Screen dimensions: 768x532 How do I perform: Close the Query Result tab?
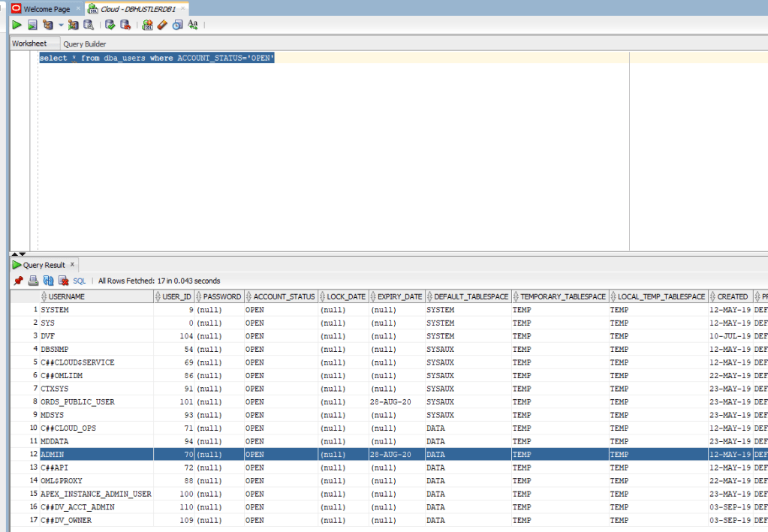pyautogui.click(x=72, y=265)
